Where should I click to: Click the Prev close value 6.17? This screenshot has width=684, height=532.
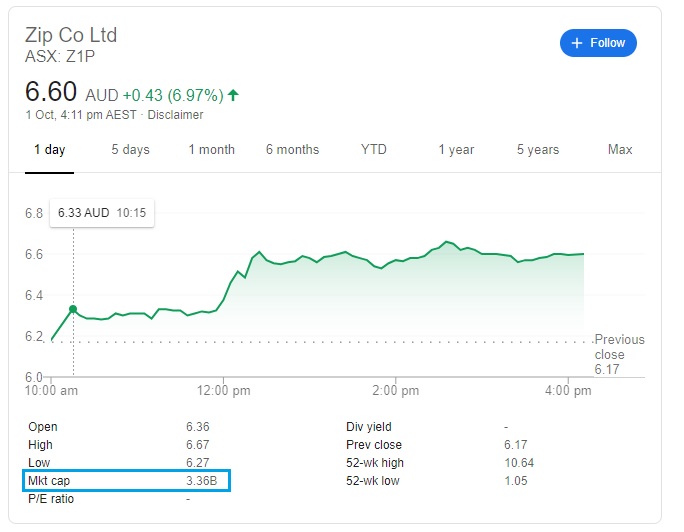pyautogui.click(x=516, y=445)
